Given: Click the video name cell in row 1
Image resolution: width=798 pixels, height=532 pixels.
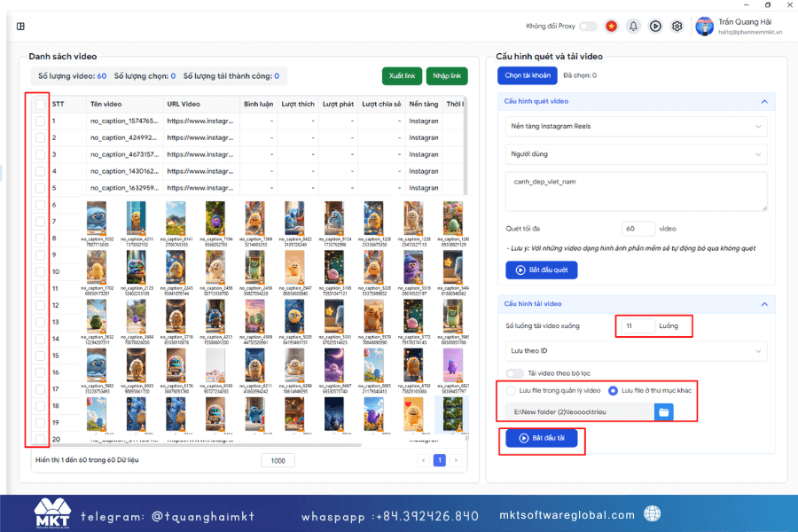Looking at the screenshot, I should [124, 121].
